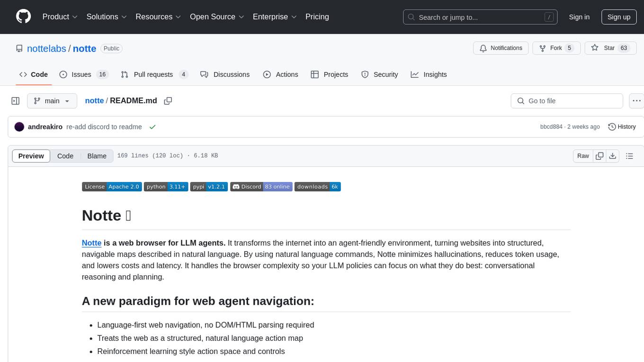Open andreakiro author link
This screenshot has width=644, height=362.
tap(45, 127)
